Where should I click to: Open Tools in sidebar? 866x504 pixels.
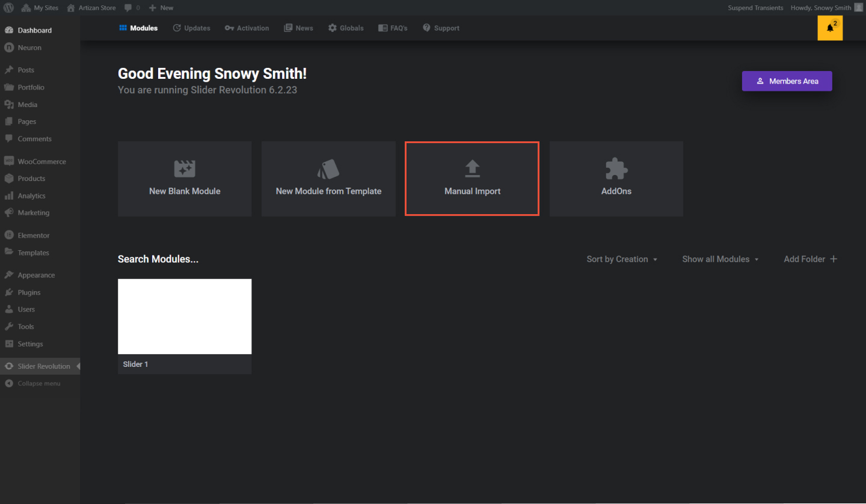(x=40, y=327)
